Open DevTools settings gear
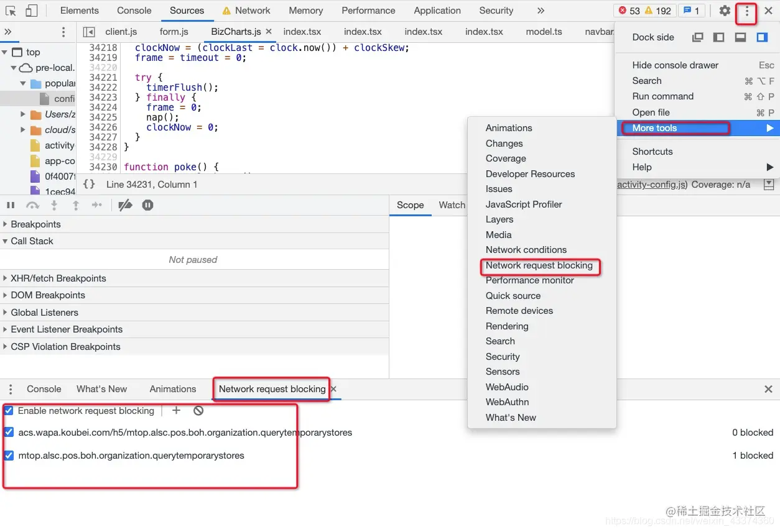 [x=725, y=11]
